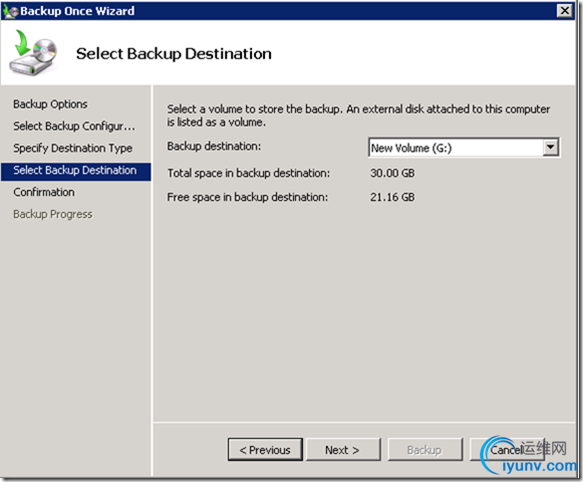Go to the Backup Options step
The width and height of the screenshot is (583, 482).
point(51,104)
